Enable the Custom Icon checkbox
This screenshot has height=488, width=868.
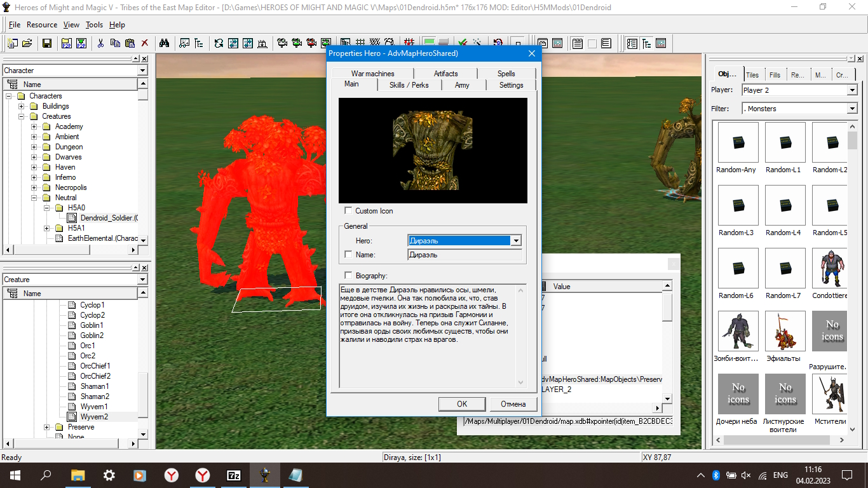348,210
